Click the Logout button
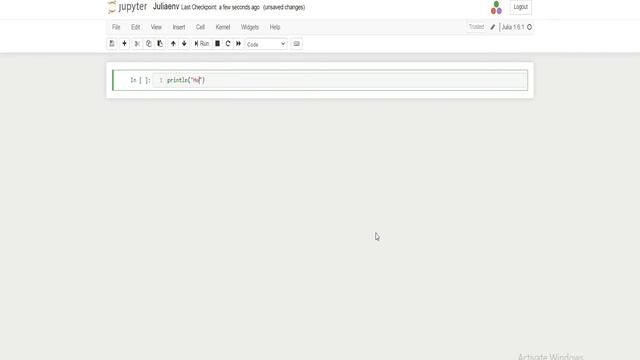 coord(520,7)
